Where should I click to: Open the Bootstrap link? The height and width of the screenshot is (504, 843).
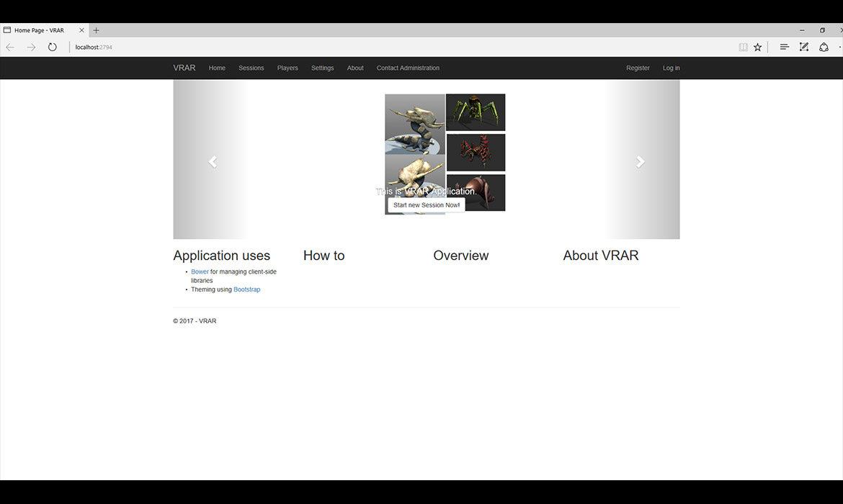pos(246,289)
